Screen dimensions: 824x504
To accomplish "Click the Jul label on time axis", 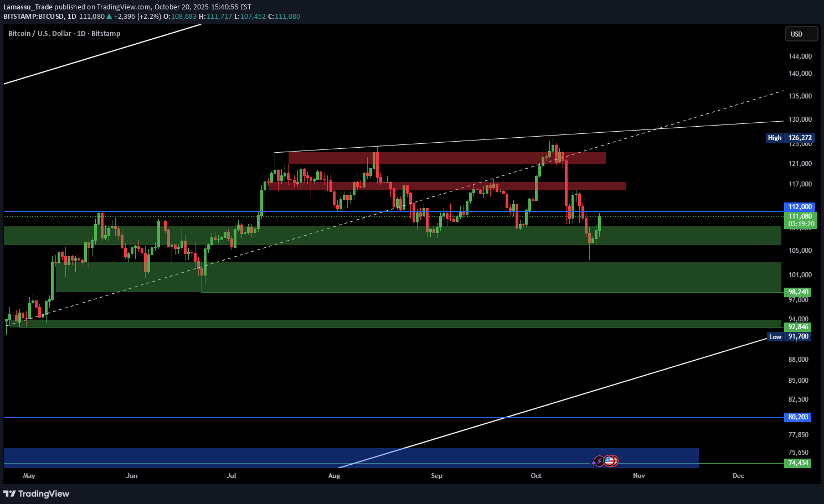I will coord(231,476).
